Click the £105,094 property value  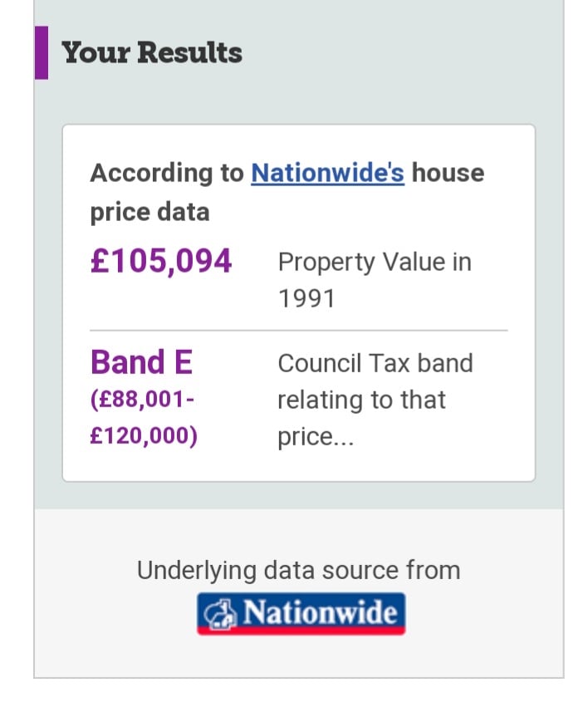pos(161,261)
